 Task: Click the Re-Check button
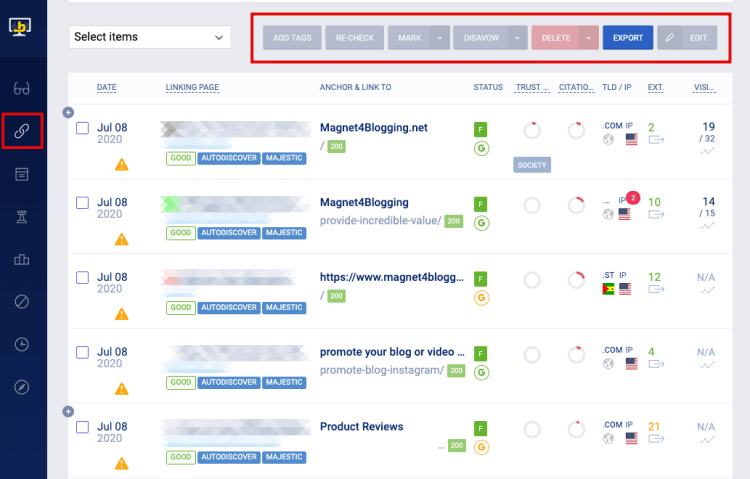(354, 37)
